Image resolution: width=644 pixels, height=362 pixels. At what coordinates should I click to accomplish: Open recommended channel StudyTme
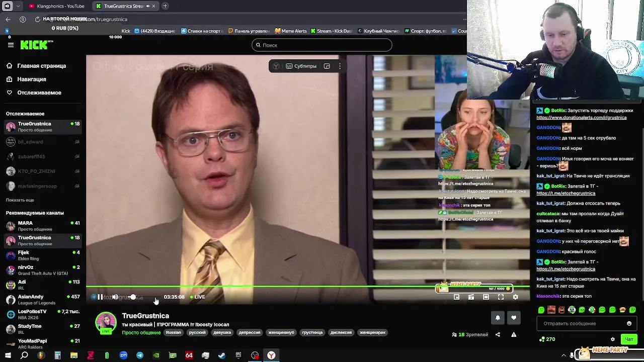(x=43, y=329)
